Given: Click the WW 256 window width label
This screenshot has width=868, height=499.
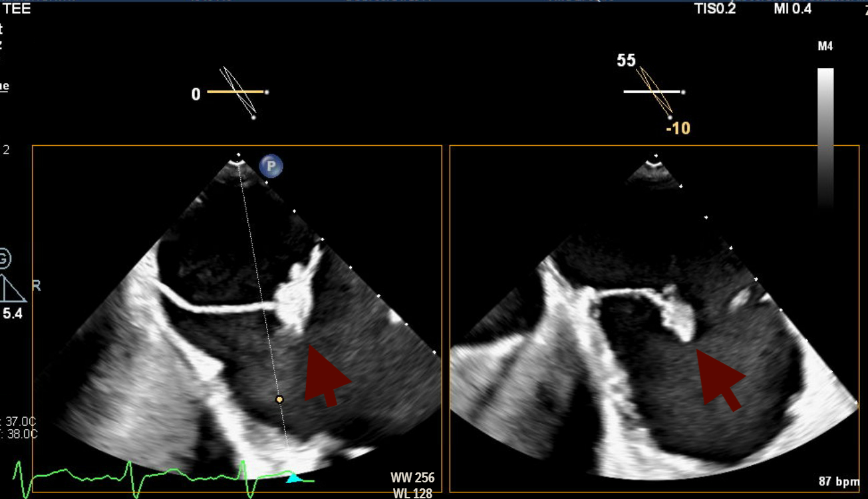Looking at the screenshot, I should pyautogui.click(x=412, y=478).
